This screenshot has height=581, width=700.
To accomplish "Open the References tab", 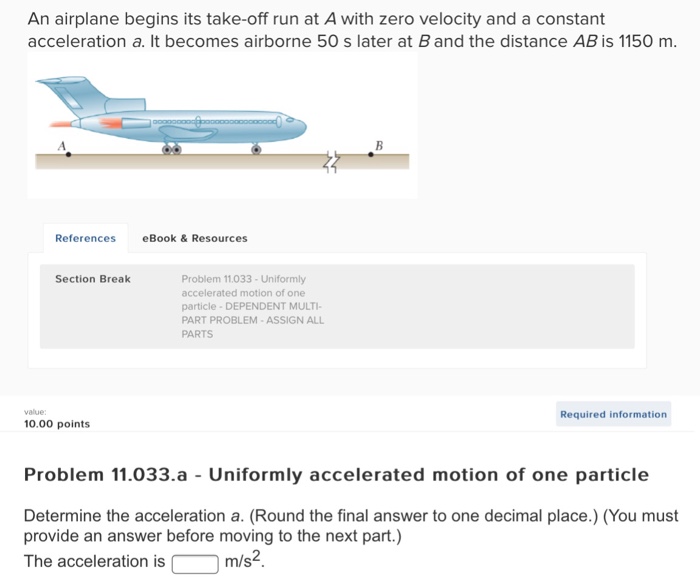I will coord(85,238).
